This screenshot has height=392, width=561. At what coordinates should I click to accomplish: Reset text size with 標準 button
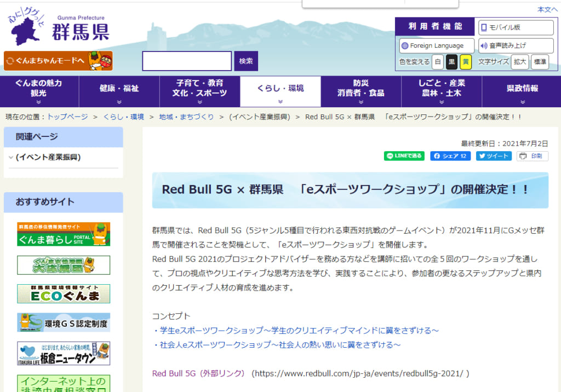(540, 62)
